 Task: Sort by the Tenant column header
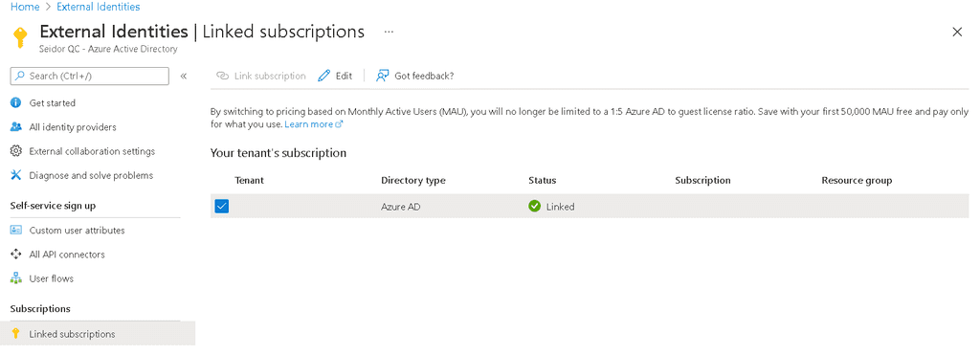click(250, 180)
